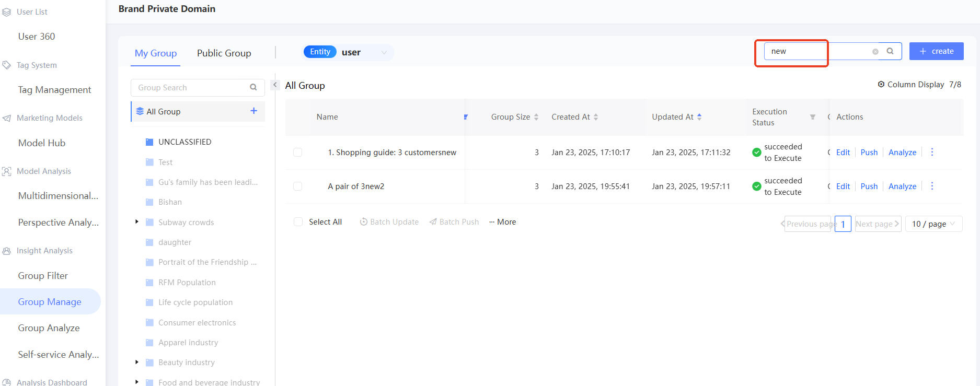Click page number 1 in pagination
The height and width of the screenshot is (386, 980).
[843, 224]
